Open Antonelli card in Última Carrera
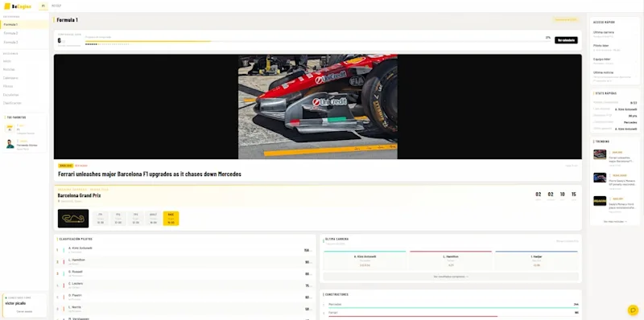644x320 pixels. point(365,261)
